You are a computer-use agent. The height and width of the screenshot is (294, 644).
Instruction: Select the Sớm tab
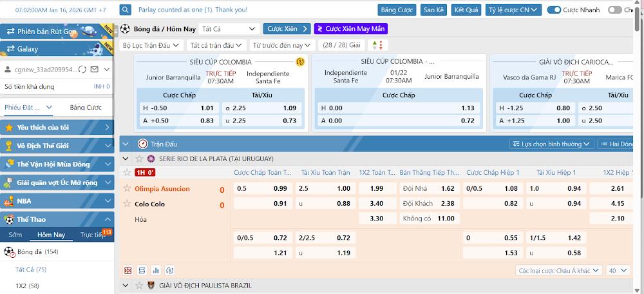15,235
